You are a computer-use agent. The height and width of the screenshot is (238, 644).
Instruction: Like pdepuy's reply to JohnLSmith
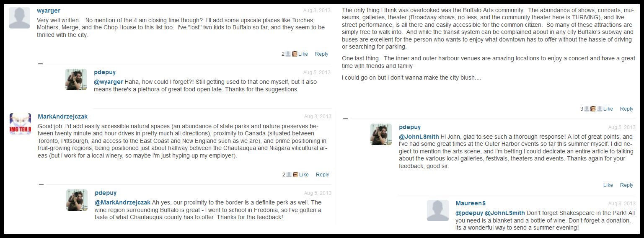(608, 185)
